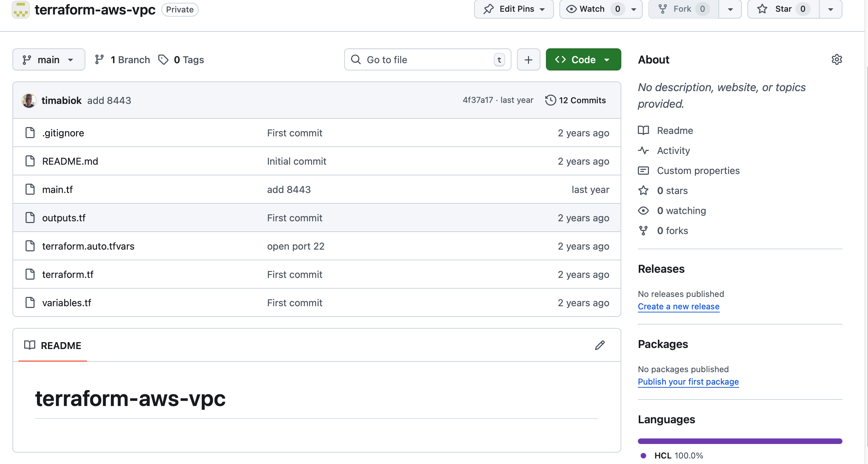
Task: Open the variables.tf file
Action: point(67,303)
